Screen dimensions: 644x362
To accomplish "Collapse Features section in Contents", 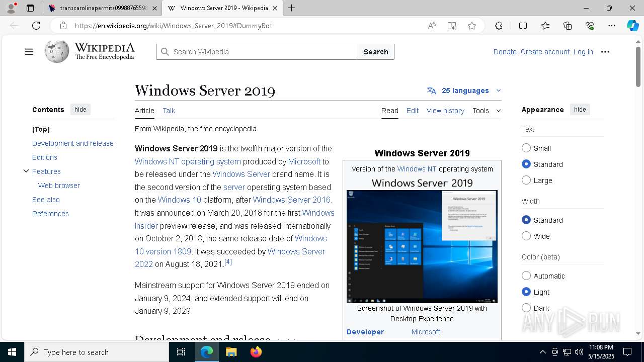I will click(x=26, y=171).
